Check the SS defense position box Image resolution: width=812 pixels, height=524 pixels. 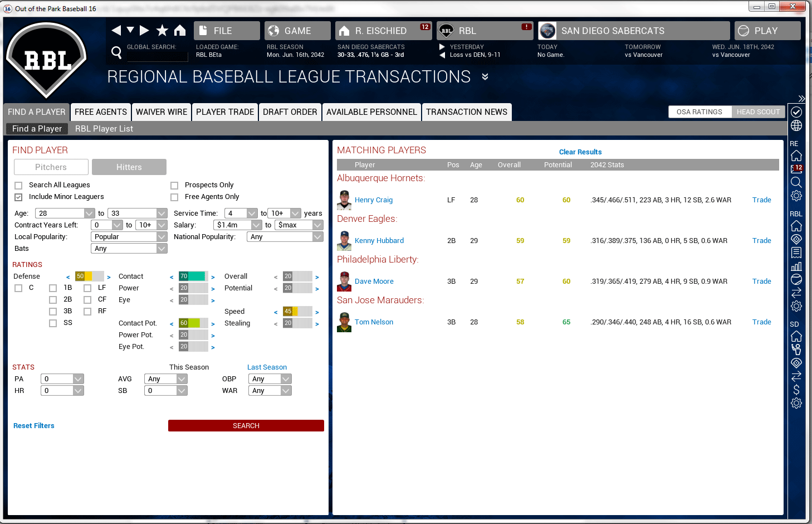tap(53, 323)
